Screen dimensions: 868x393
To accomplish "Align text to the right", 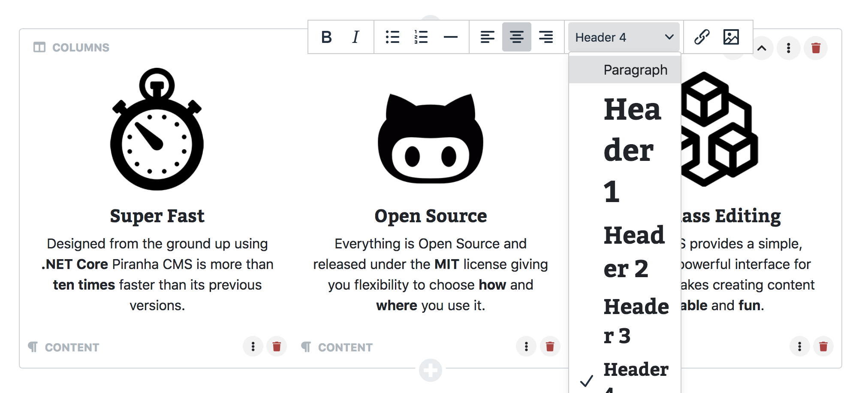I will (546, 37).
